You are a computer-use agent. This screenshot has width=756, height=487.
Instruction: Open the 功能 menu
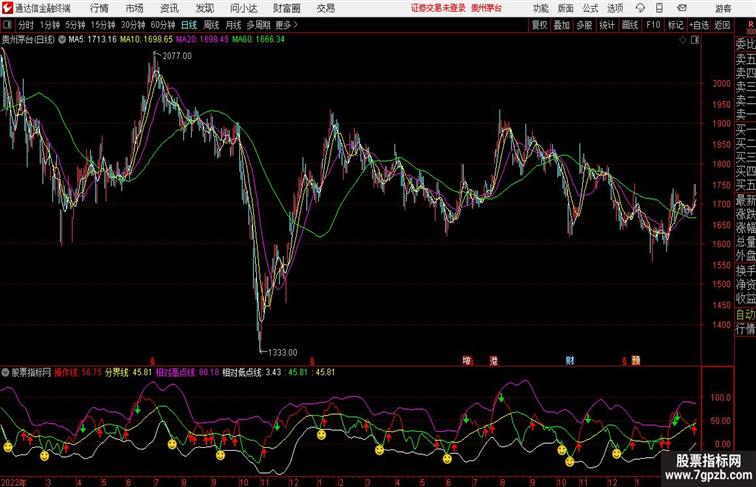click(x=540, y=8)
